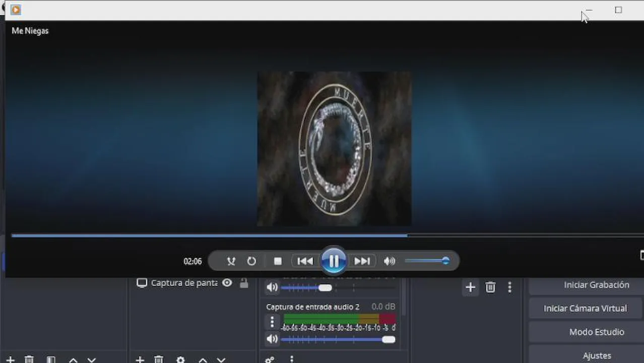Add a new scene in OBS

(10, 359)
